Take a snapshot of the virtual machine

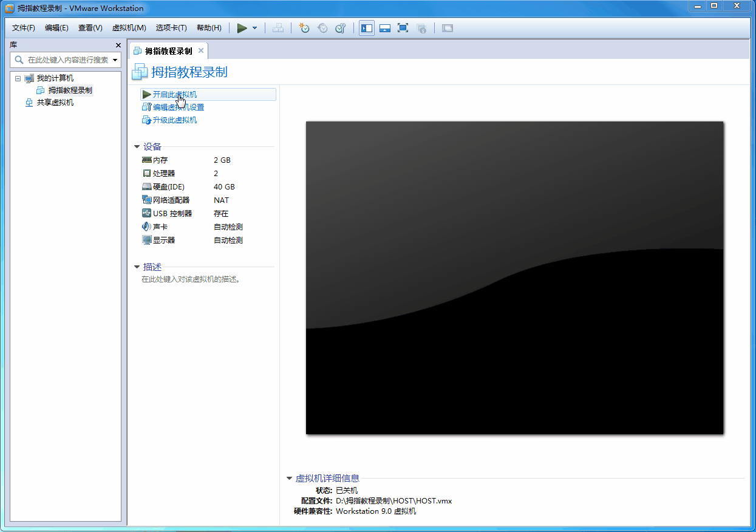tap(304, 28)
